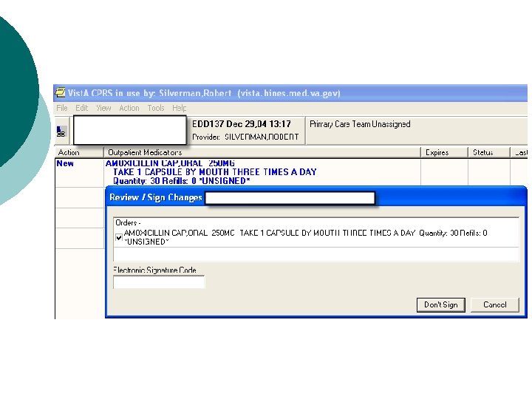Viewport: 532px width, 399px height.
Task: Click the Review / Sign Changes title bar
Action: 316,197
